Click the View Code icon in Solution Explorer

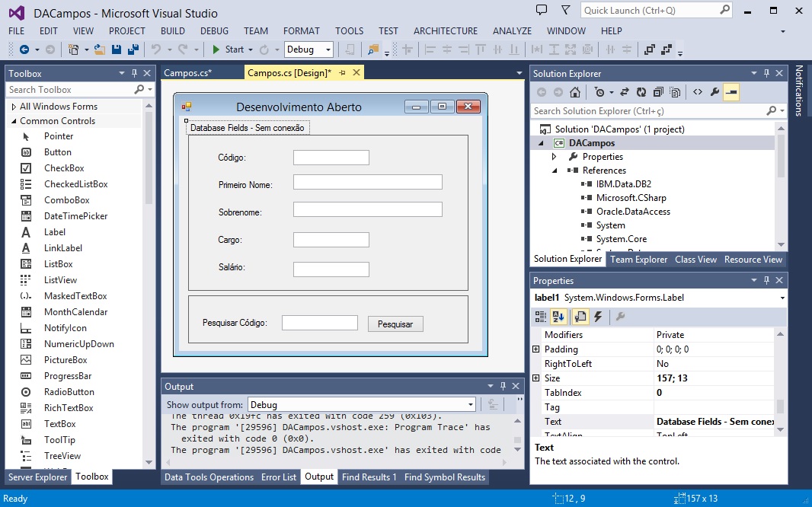click(x=697, y=92)
